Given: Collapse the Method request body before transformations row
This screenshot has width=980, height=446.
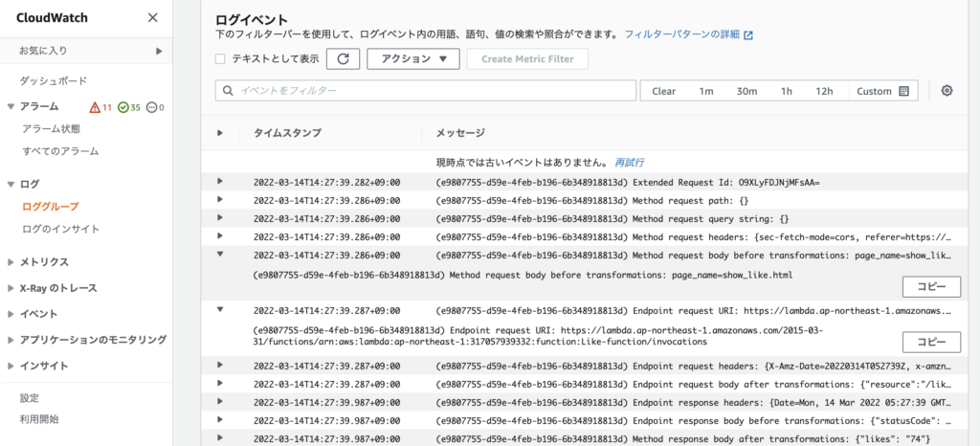Looking at the screenshot, I should tap(220, 254).
